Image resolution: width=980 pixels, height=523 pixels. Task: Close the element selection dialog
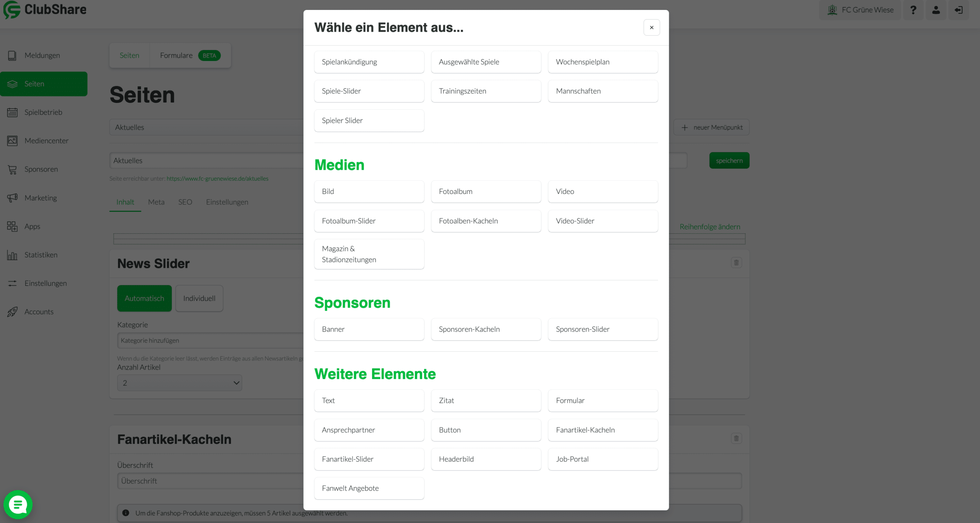(652, 28)
